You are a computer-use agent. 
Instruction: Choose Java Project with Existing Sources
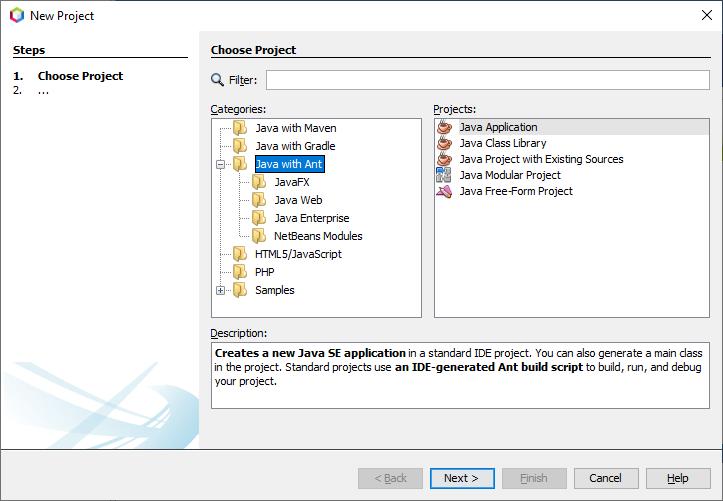point(541,159)
